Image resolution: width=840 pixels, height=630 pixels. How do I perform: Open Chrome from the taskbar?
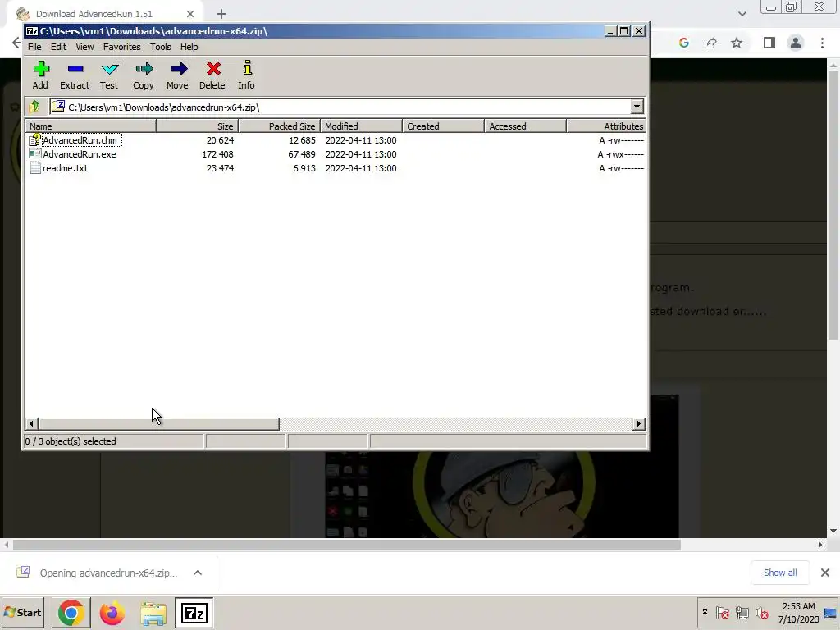coord(71,613)
